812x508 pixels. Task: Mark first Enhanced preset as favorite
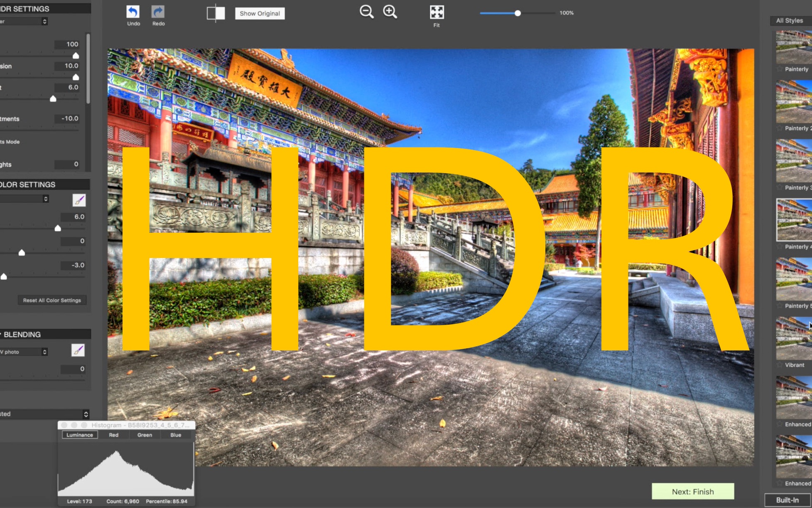pos(780,424)
